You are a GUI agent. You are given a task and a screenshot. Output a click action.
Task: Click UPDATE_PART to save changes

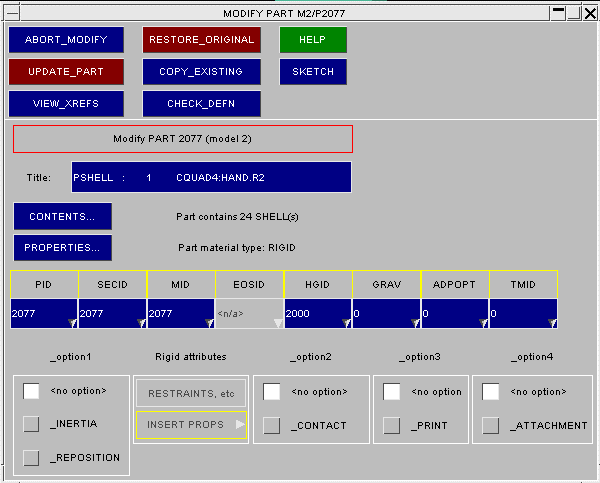click(x=66, y=72)
